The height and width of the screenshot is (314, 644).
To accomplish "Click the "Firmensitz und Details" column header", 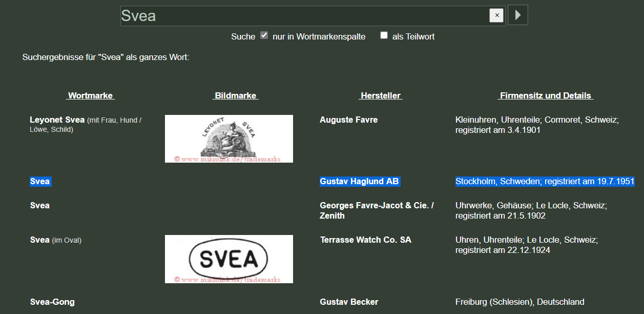I will tap(546, 95).
